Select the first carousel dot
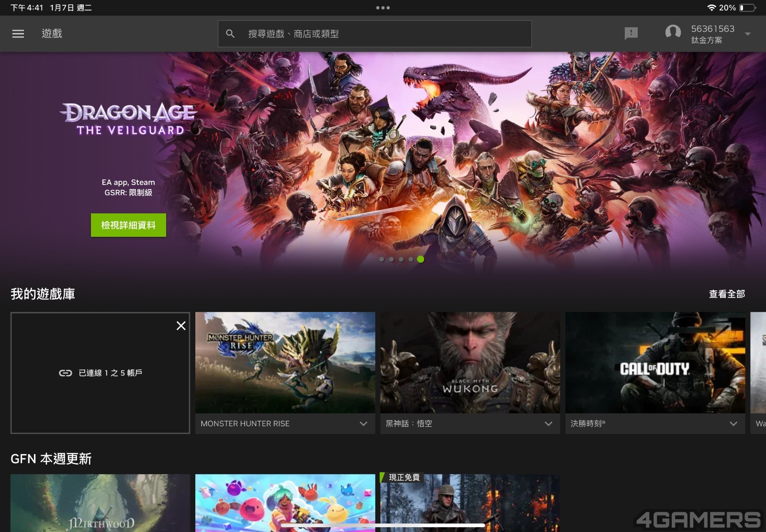The height and width of the screenshot is (532, 766). click(382, 259)
